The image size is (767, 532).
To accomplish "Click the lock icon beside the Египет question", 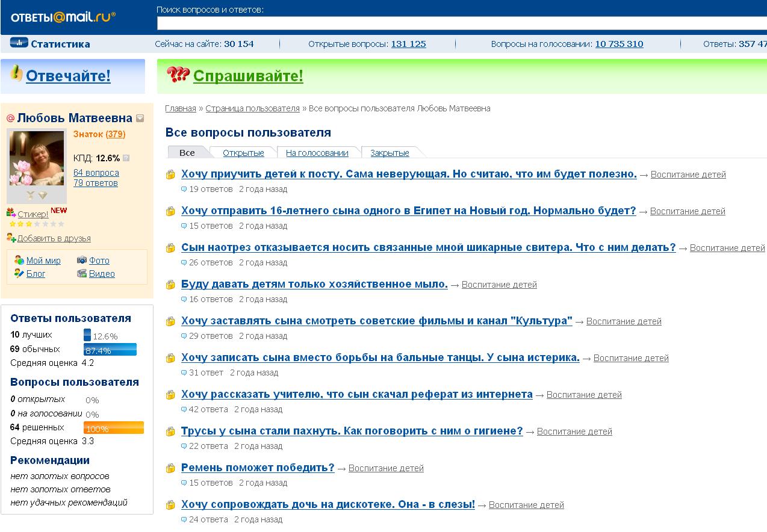I will (170, 211).
